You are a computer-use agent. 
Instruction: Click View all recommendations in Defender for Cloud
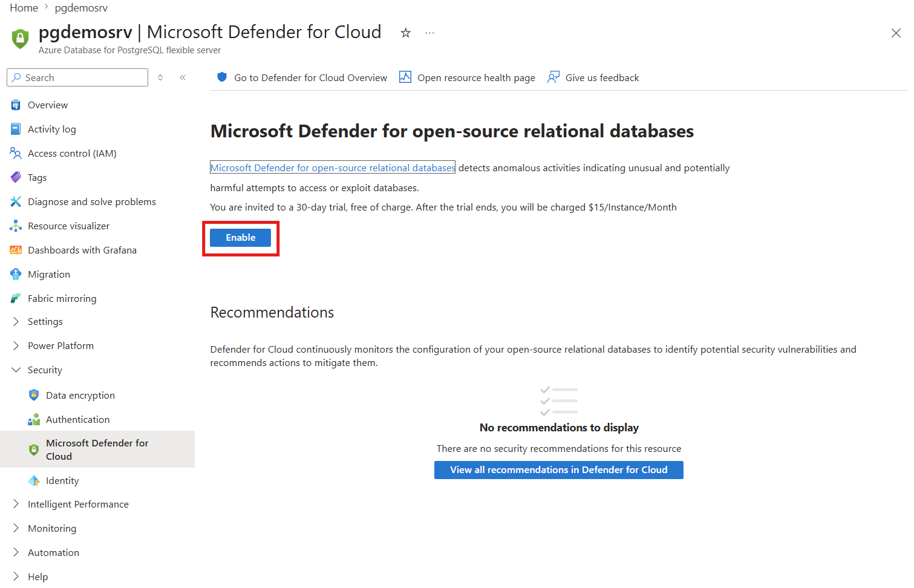tap(559, 470)
